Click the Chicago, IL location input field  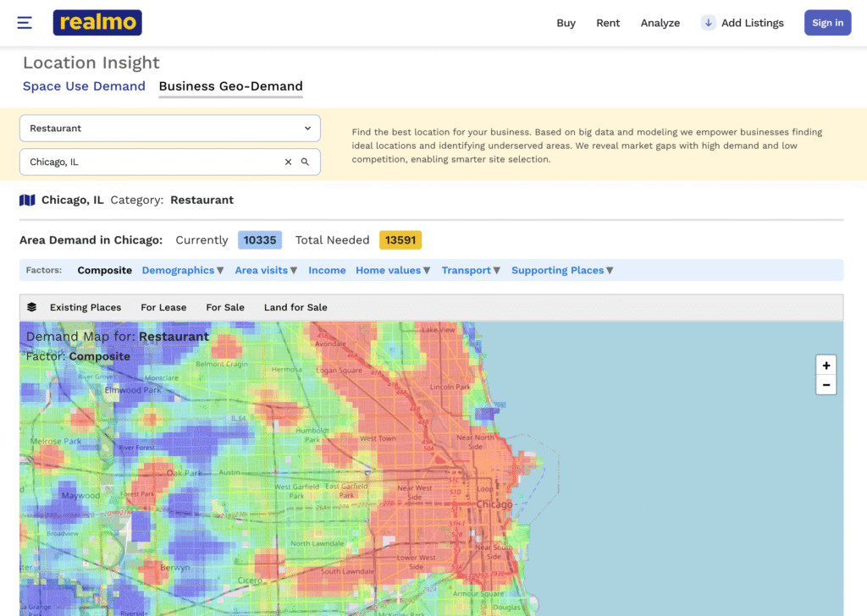tap(152, 162)
